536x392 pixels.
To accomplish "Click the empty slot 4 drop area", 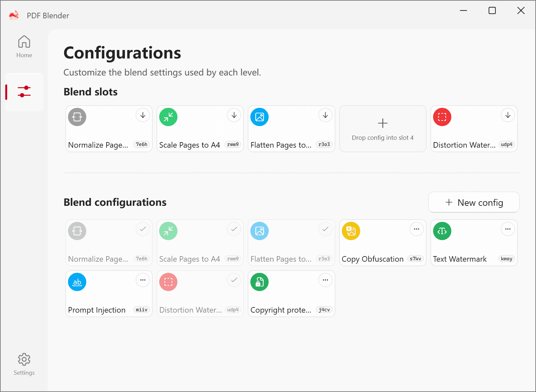I will click(383, 129).
